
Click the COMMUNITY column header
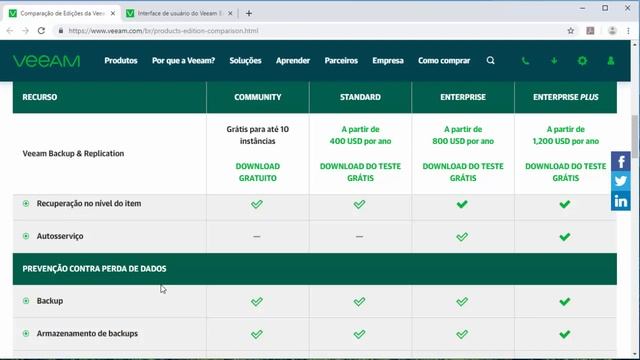pos(258,97)
